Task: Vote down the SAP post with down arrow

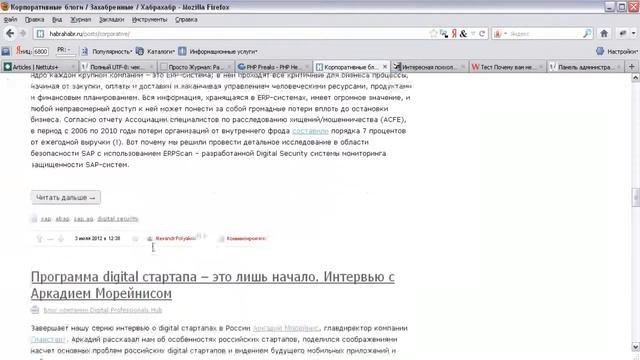Action: (x=60, y=239)
